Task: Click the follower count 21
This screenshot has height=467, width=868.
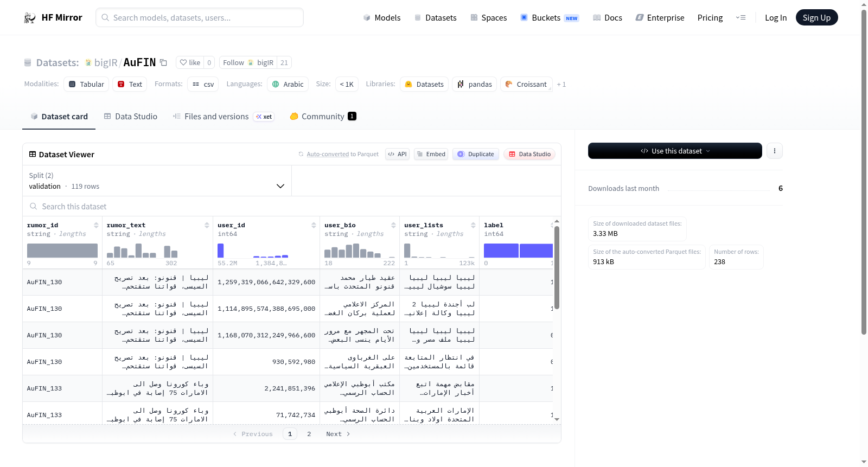Action: 284,62
